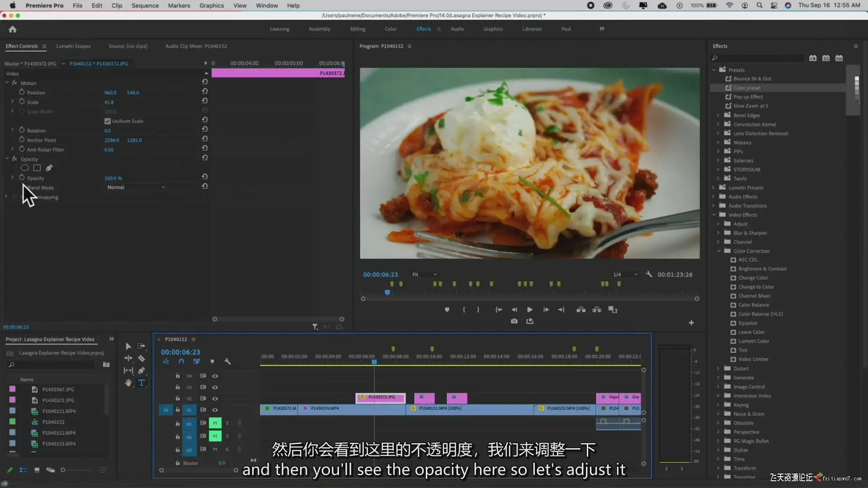Switch to the Color workspace tab
868x488 pixels.
(391, 29)
